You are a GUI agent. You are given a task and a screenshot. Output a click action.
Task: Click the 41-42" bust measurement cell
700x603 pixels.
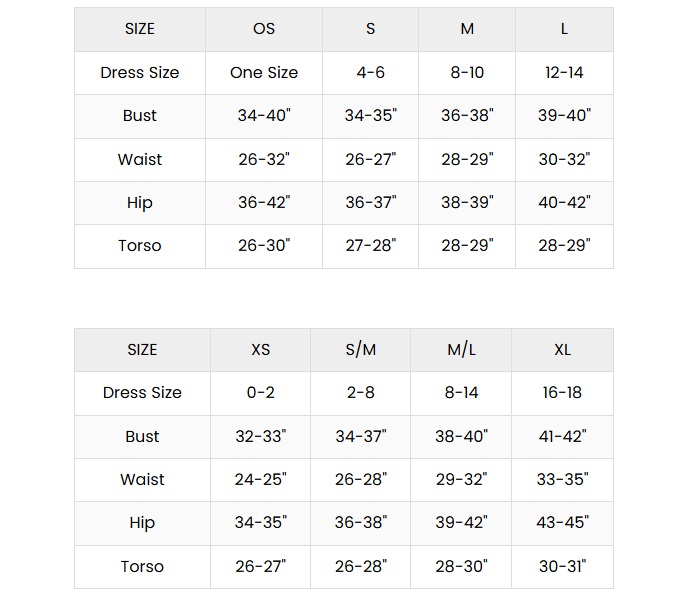tap(562, 436)
